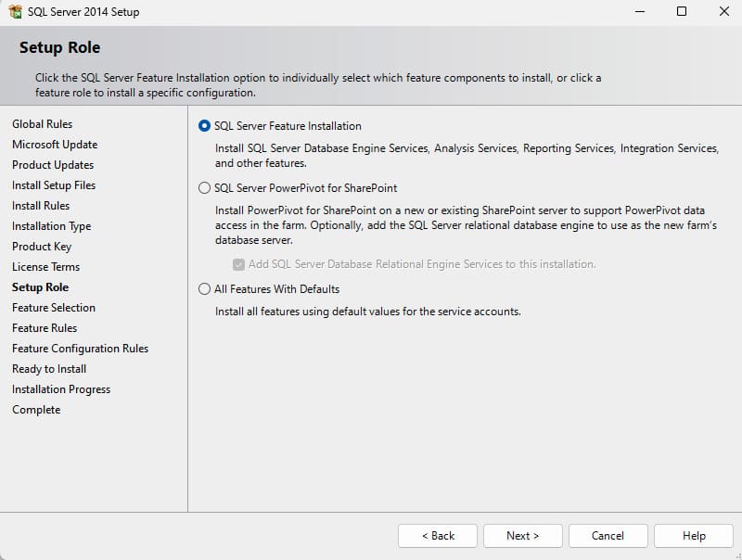This screenshot has height=560, width=742.
Task: Cancel the SQL Server setup
Action: click(608, 536)
